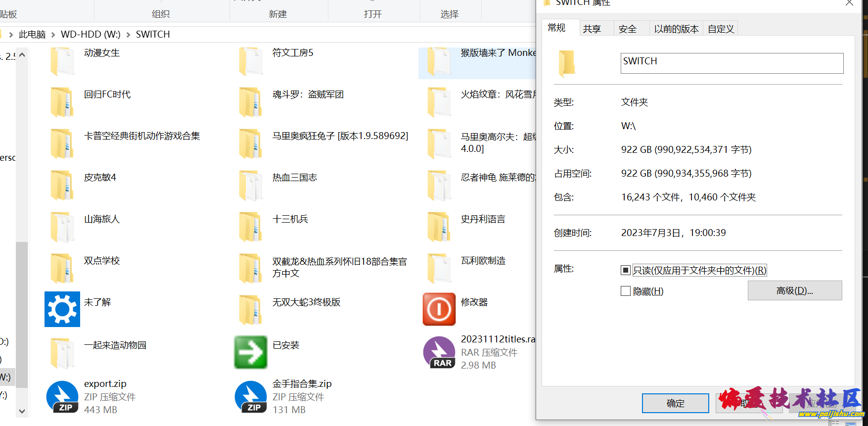Enable the 隐藏 hidden checkbox
This screenshot has width=868, height=426.
(626, 291)
